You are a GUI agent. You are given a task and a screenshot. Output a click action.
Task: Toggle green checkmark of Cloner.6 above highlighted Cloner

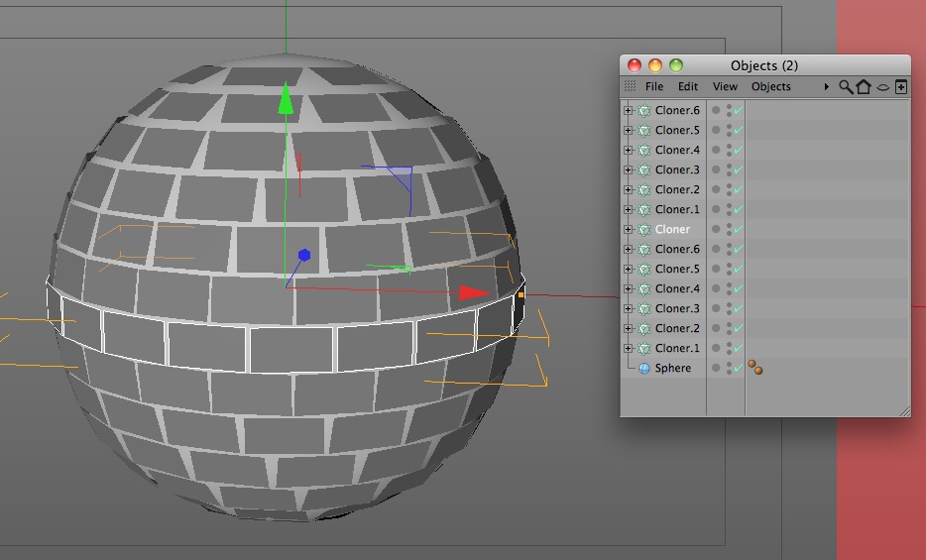pos(739,110)
